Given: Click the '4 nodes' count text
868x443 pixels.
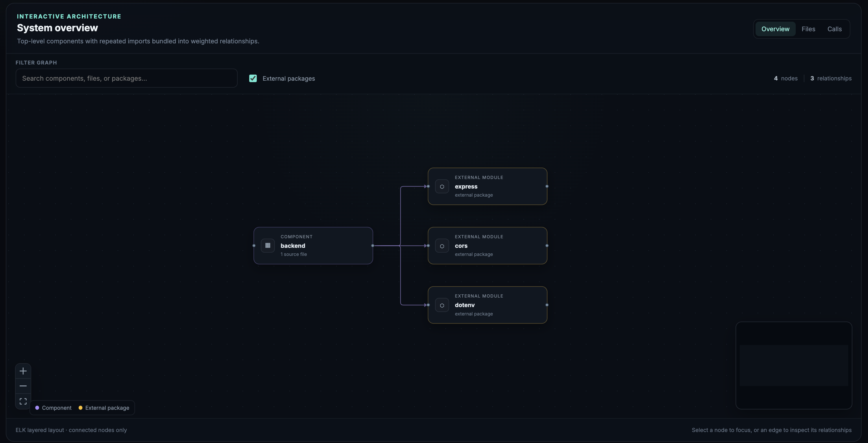Looking at the screenshot, I should [x=785, y=78].
